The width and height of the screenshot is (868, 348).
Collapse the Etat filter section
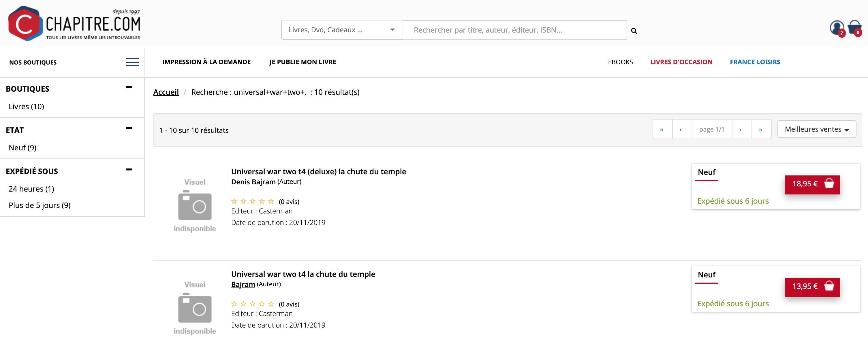[x=129, y=128]
